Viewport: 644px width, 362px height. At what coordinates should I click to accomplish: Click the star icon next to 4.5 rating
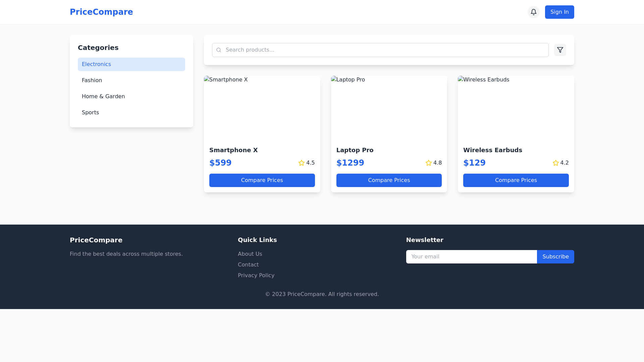tap(301, 163)
